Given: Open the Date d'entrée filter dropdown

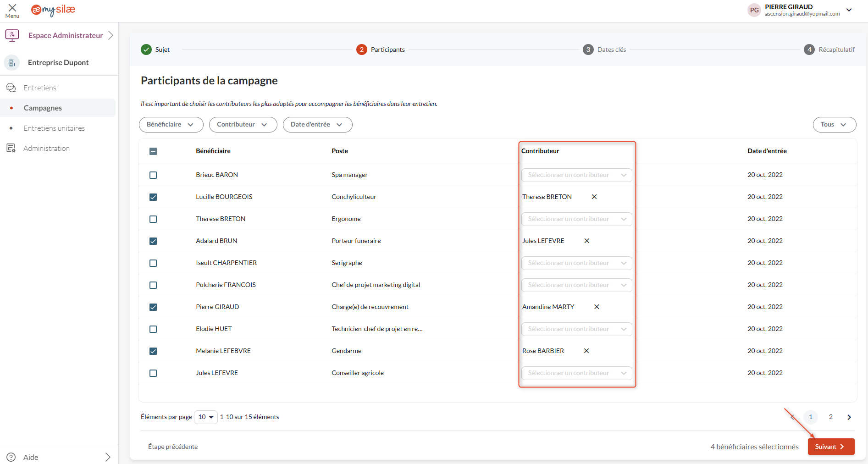Looking at the screenshot, I should point(317,125).
